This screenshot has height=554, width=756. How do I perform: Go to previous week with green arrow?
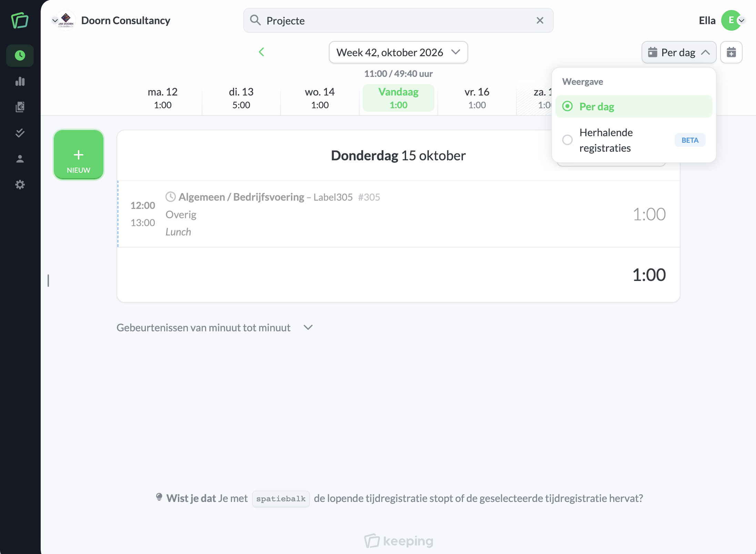pos(261,52)
